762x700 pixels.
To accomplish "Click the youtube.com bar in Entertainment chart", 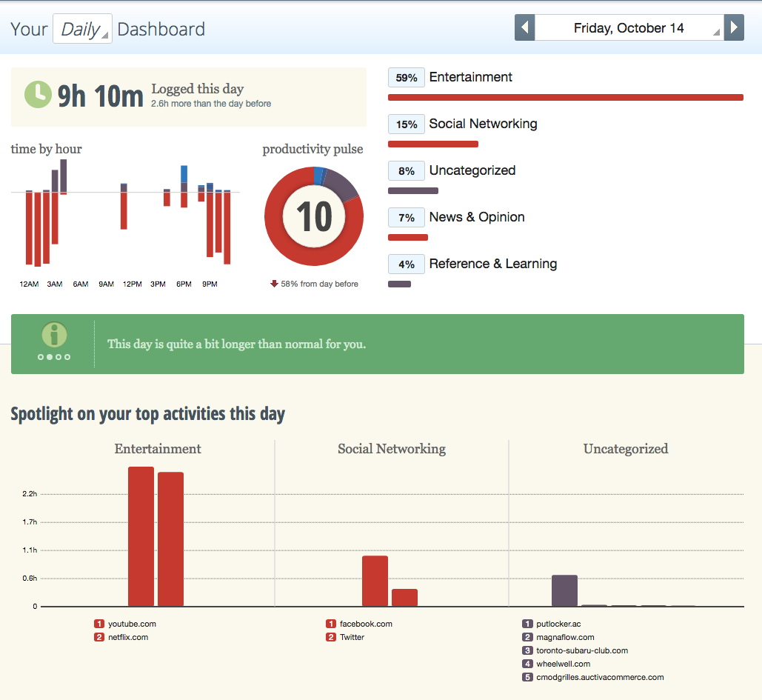I will tap(141, 536).
